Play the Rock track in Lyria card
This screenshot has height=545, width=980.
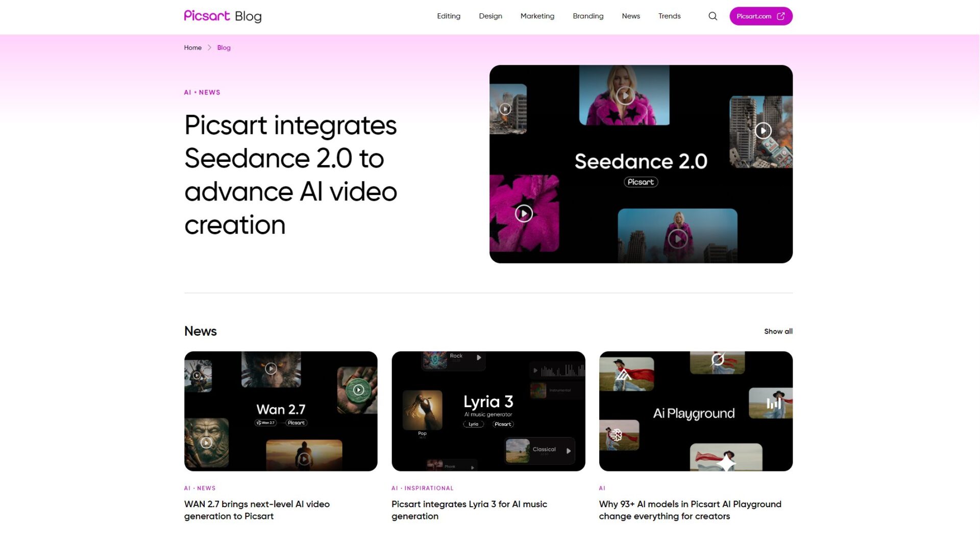479,358
